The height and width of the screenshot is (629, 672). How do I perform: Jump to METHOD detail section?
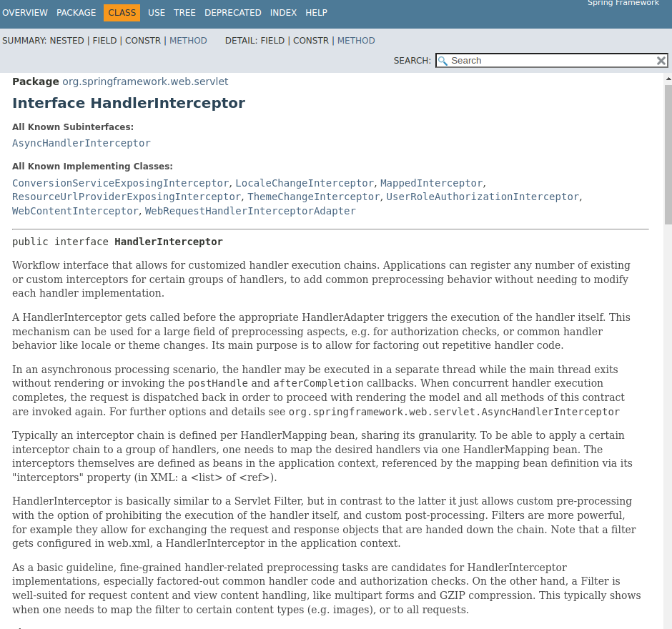pyautogui.click(x=356, y=41)
